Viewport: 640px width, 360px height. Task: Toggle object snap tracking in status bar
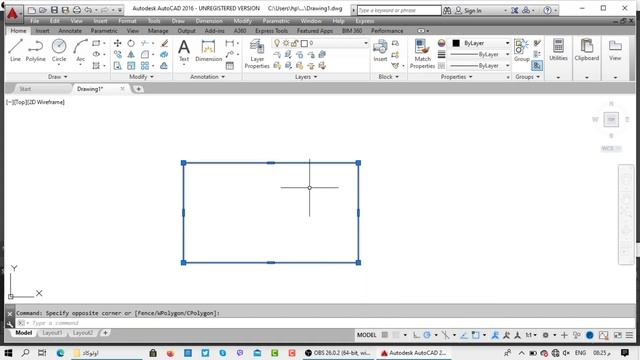click(464, 335)
